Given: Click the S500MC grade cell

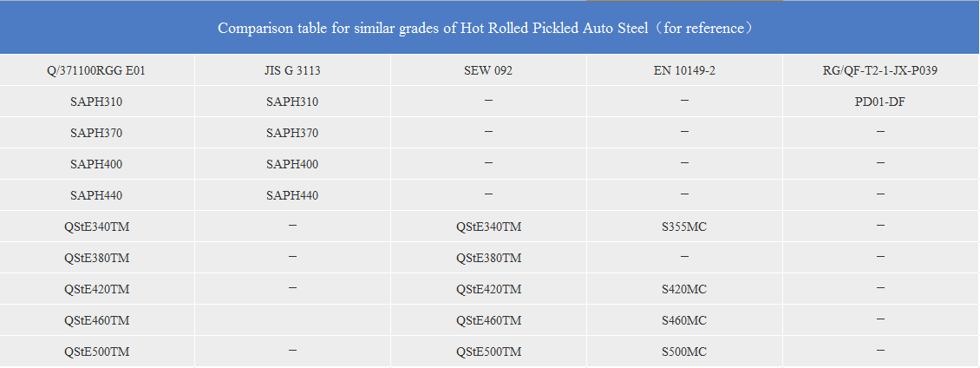Looking at the screenshot, I should pos(684,352).
